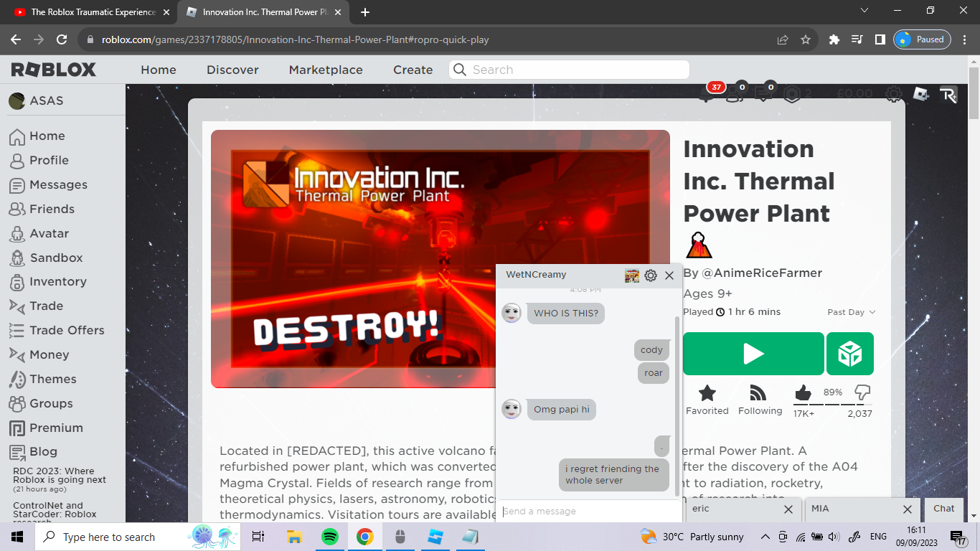
Task: Close the WetNCreamy chat window
Action: tap(669, 275)
